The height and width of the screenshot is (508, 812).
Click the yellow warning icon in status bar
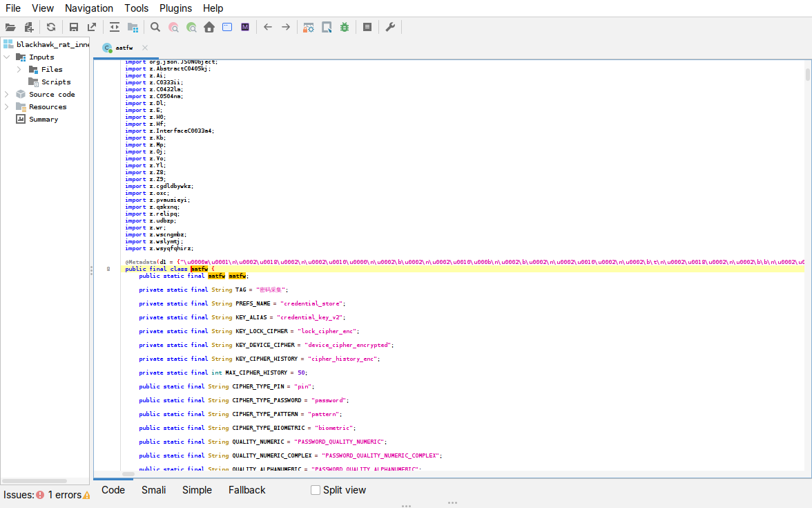(x=86, y=496)
